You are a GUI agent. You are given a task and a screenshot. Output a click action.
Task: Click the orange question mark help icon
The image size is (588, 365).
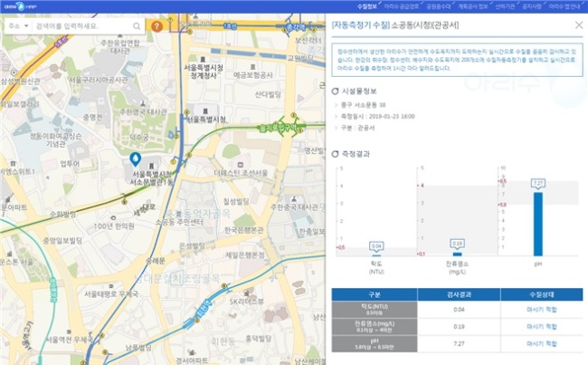tap(156, 26)
